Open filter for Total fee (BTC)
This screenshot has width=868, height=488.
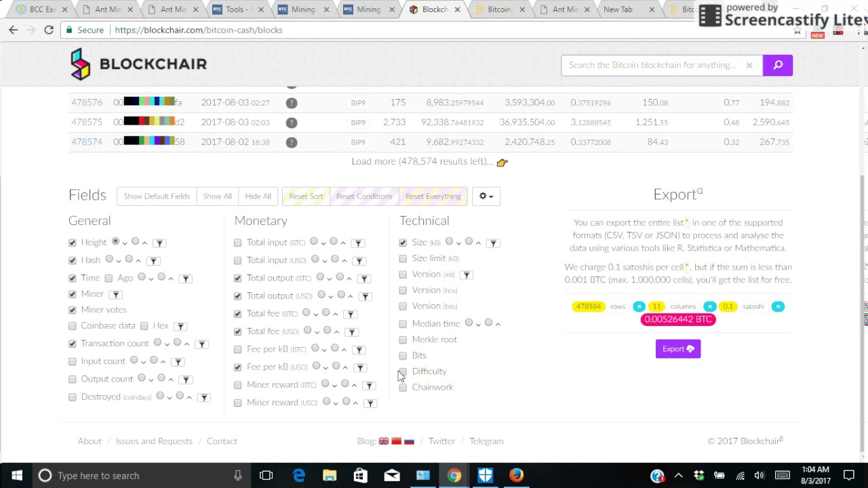[x=351, y=314]
